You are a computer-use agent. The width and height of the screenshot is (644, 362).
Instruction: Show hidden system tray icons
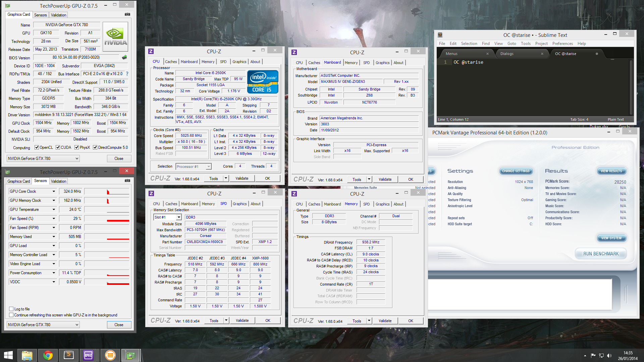click(x=585, y=356)
